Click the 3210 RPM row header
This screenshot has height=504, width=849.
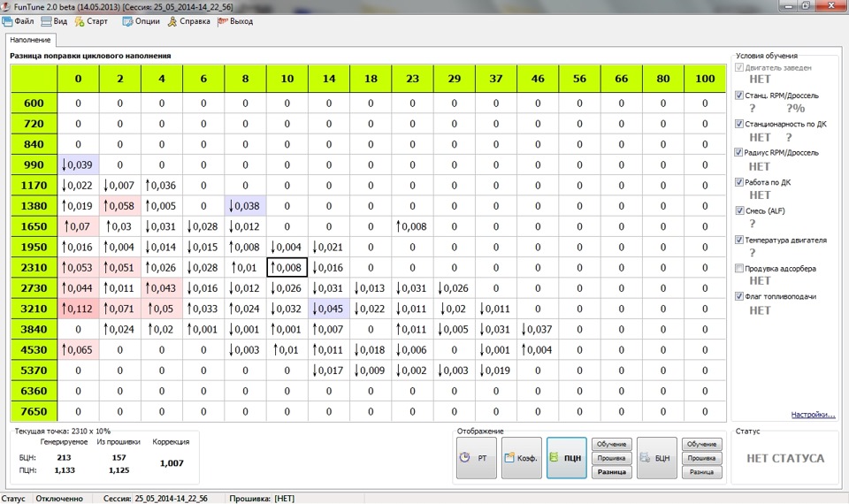point(34,309)
